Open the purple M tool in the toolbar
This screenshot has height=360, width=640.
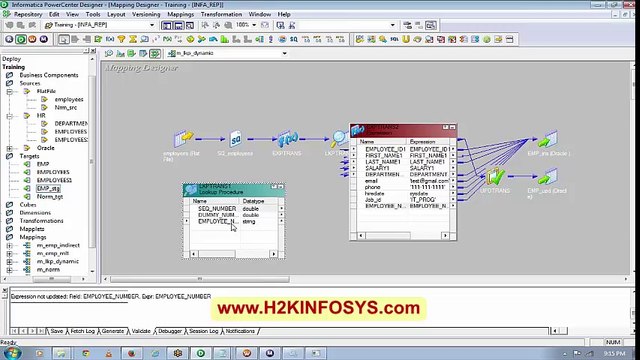(x=43, y=39)
